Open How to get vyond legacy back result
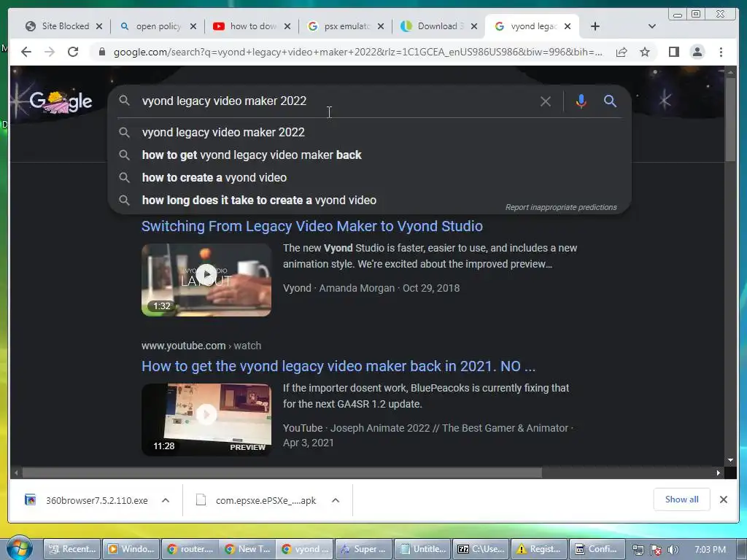 pyautogui.click(x=338, y=366)
